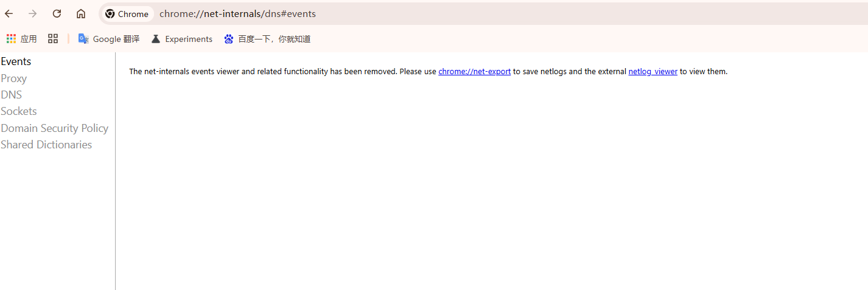868x290 pixels.
Task: Open the home page via house icon
Action: 81,13
